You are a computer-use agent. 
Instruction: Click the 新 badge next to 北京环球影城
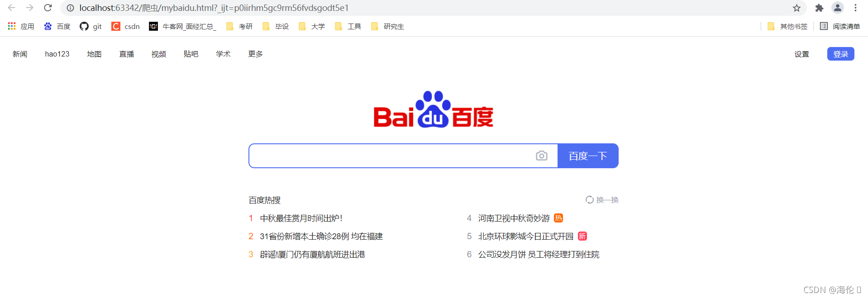point(582,236)
